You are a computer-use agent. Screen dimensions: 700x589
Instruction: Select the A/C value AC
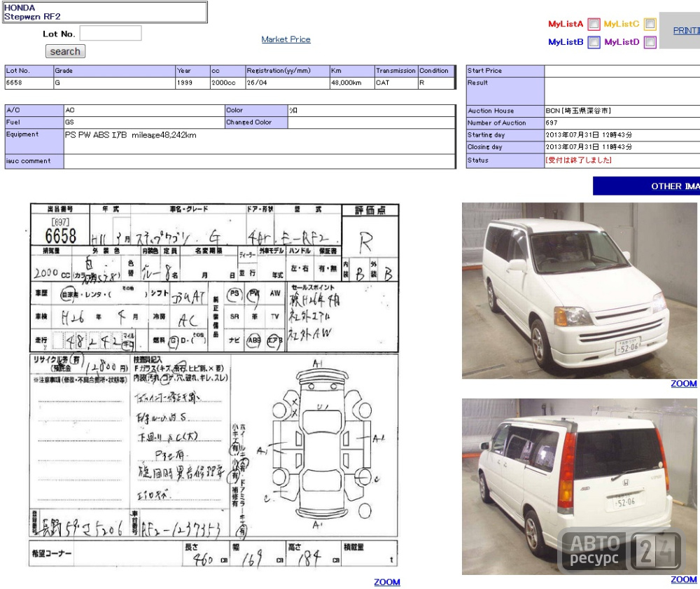69,110
